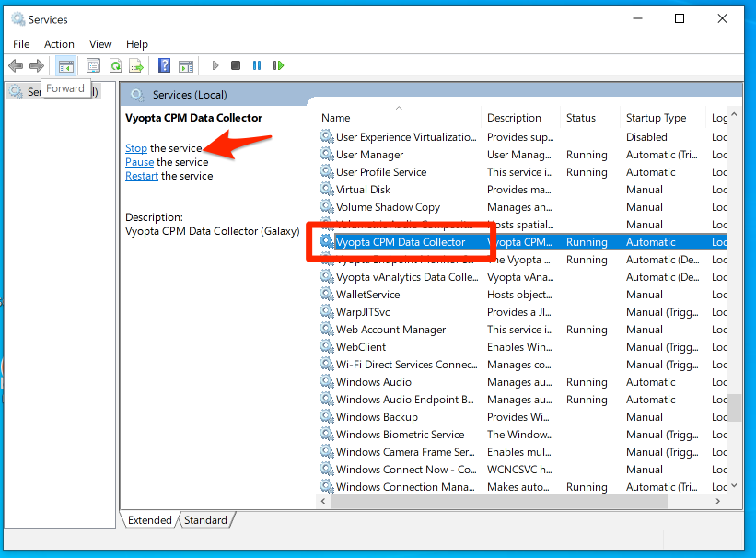The width and height of the screenshot is (756, 558).
Task: Switch to the Extended tab
Action: coord(149,520)
